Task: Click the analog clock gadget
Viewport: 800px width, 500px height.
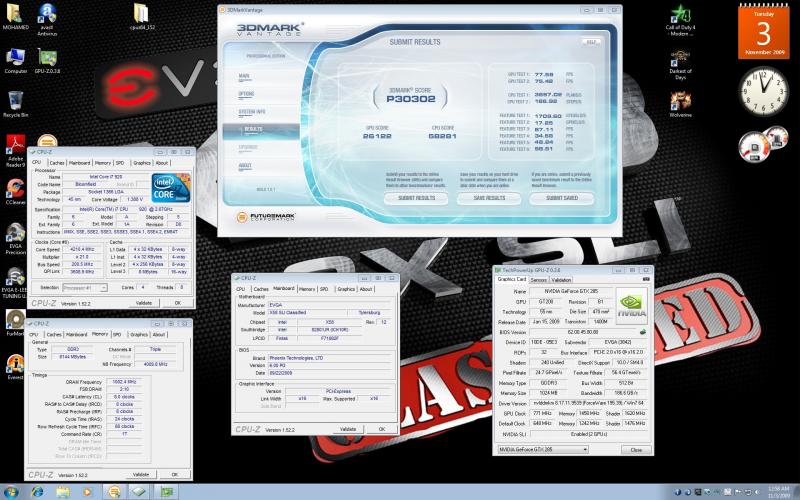Action: (x=763, y=91)
